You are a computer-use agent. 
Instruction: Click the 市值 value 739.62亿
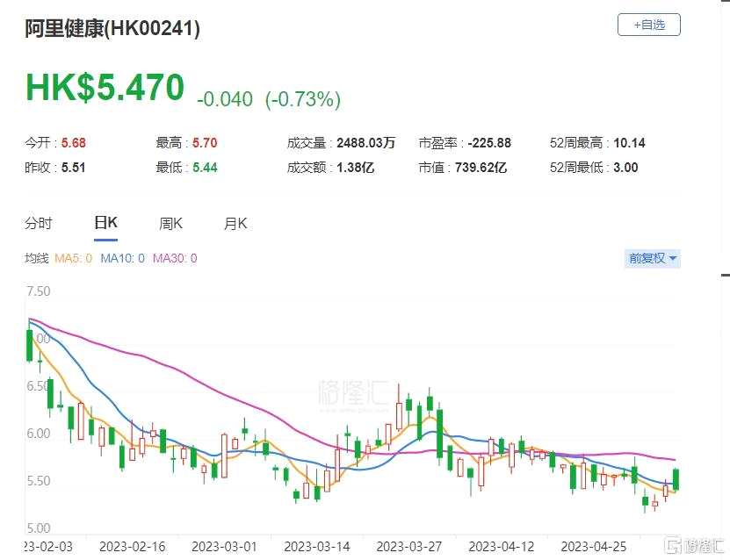(x=481, y=168)
